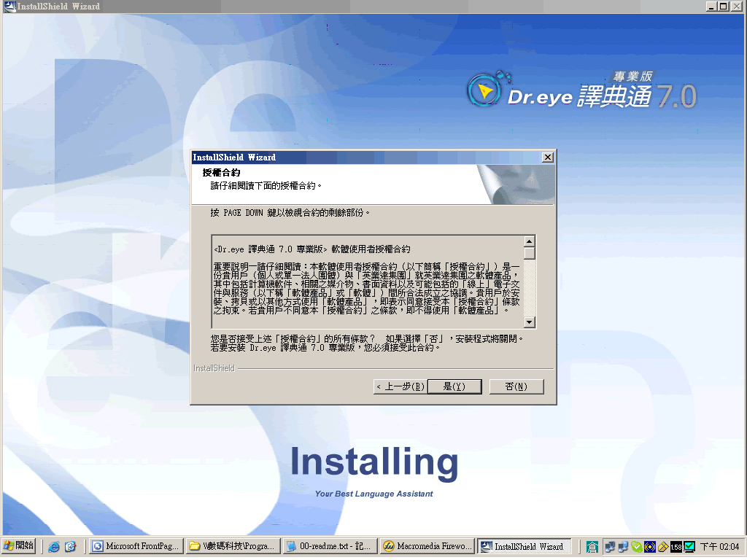The image size is (747, 560).
Task: Click the 授權合約 heading in the dialog
Action: click(221, 172)
